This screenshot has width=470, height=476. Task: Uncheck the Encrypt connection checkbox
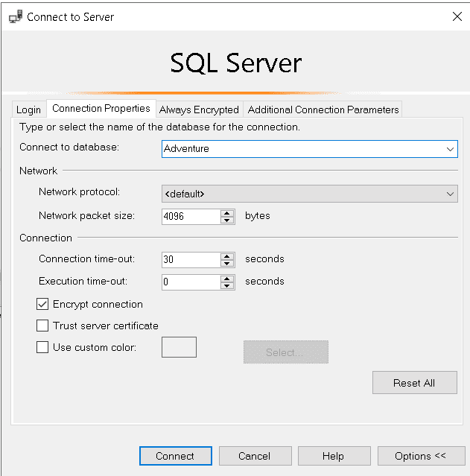point(42,304)
